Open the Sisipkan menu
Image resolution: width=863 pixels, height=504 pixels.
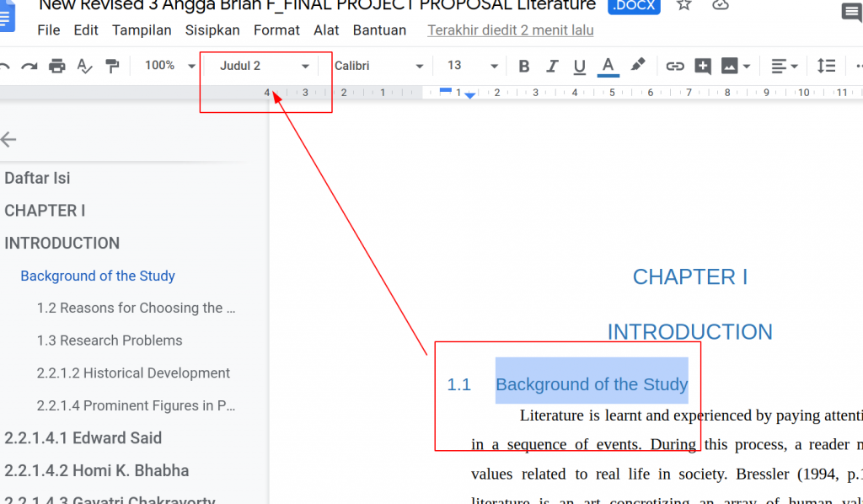click(212, 30)
